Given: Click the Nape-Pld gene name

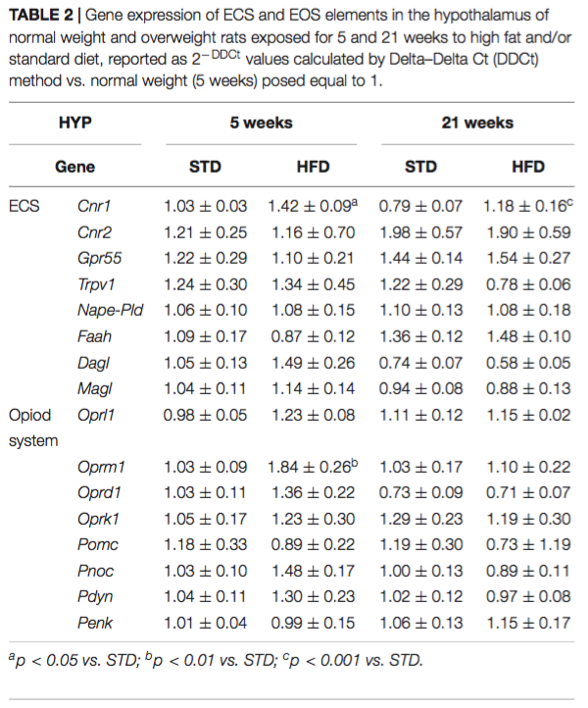Looking at the screenshot, I should (x=110, y=310).
